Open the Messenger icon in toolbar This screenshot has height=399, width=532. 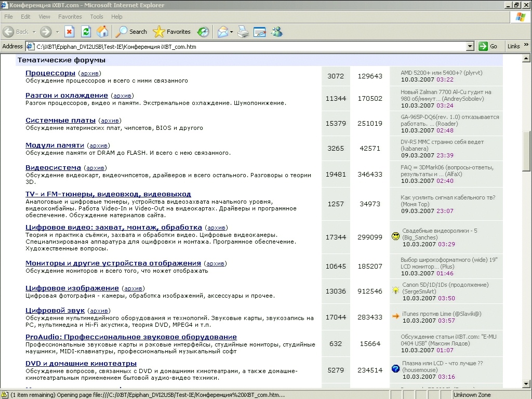coord(276,32)
